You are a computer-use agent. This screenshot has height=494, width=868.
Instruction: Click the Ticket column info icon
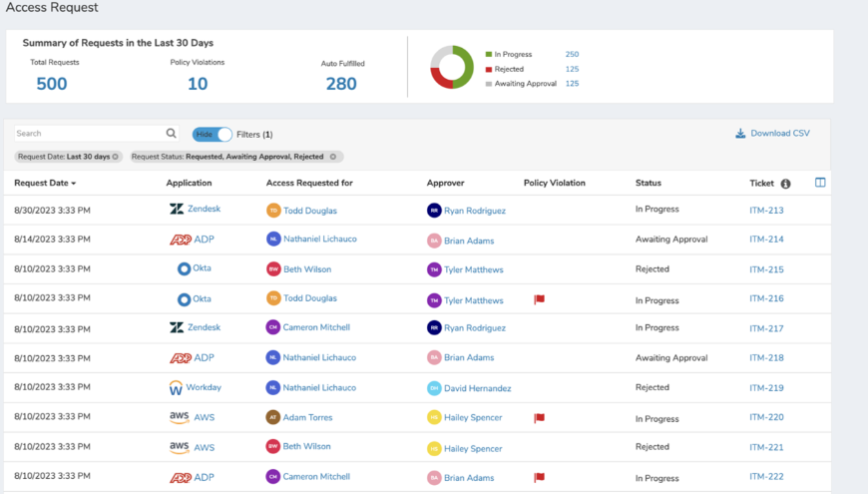point(785,184)
